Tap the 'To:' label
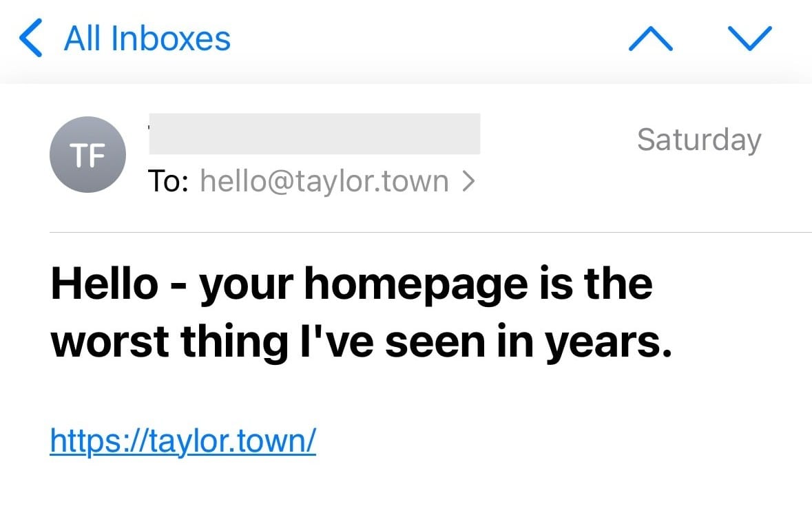 pos(169,181)
